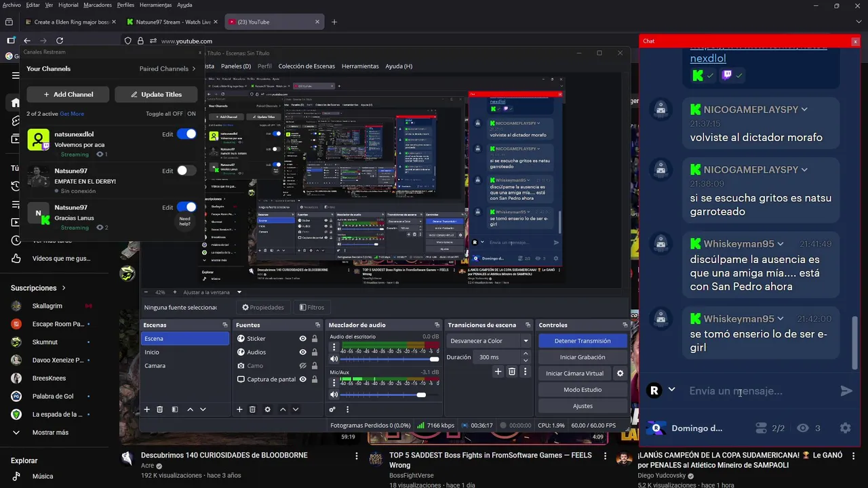This screenshot has height=488, width=868.
Task: Click Detener Transmisión button
Action: (x=583, y=341)
